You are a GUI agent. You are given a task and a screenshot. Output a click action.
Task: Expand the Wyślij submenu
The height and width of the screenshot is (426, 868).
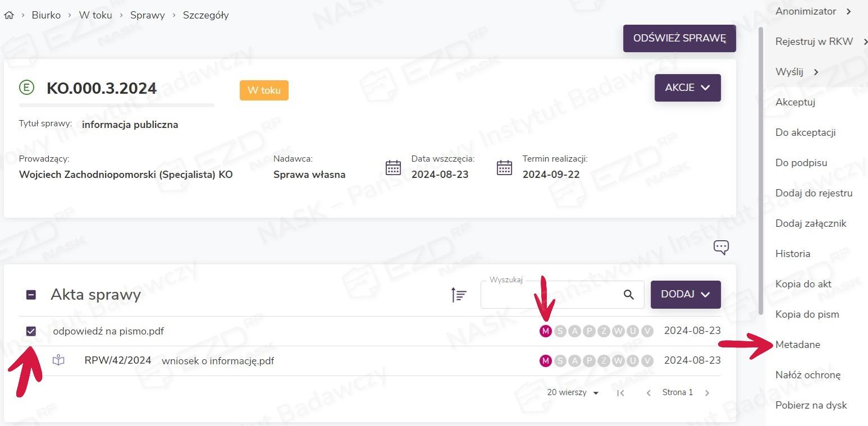click(797, 72)
